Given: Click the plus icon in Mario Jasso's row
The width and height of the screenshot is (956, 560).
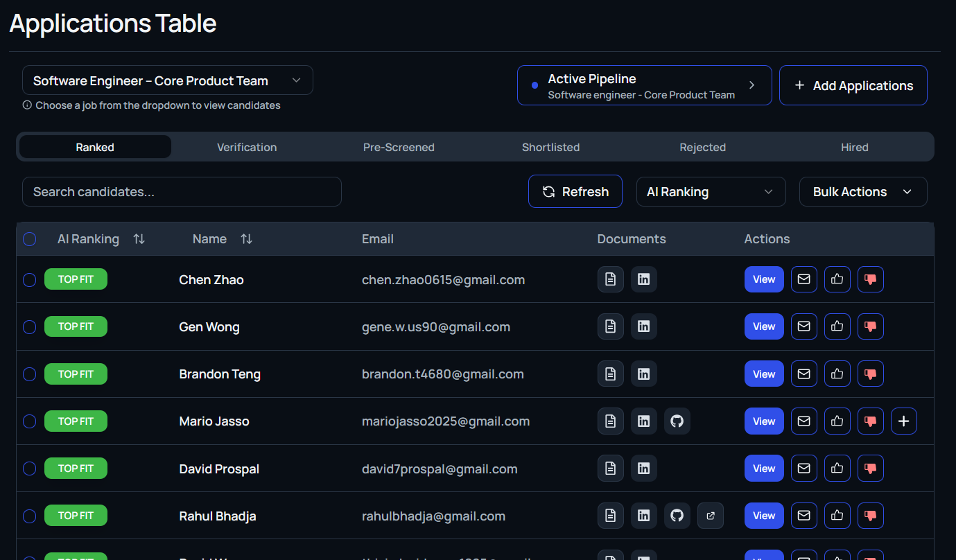Looking at the screenshot, I should point(903,421).
